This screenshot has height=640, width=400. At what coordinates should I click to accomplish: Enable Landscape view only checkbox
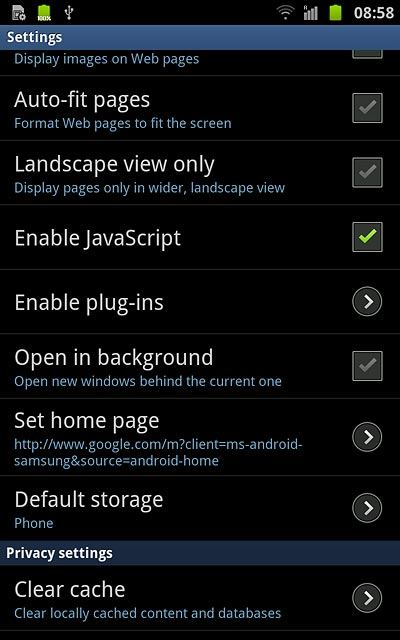tap(367, 172)
